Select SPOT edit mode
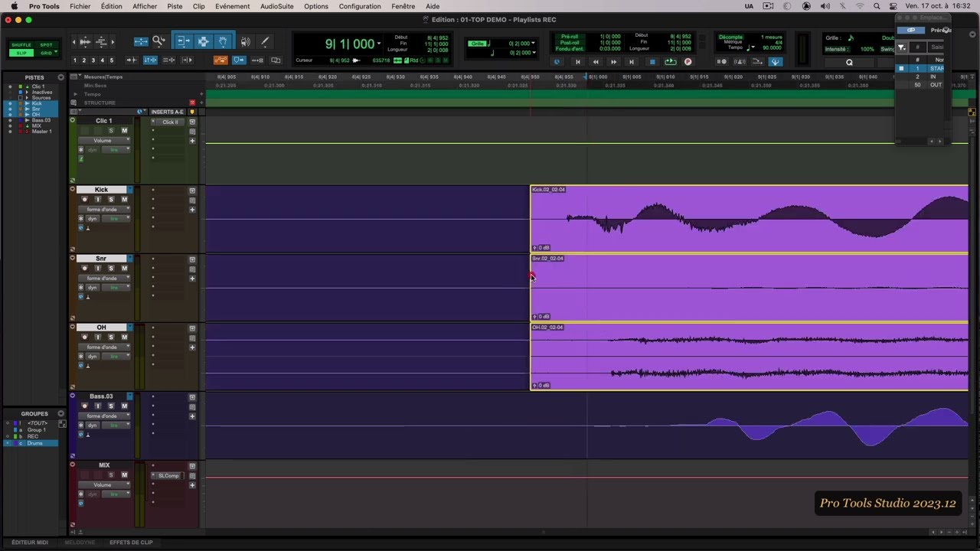 [46, 45]
